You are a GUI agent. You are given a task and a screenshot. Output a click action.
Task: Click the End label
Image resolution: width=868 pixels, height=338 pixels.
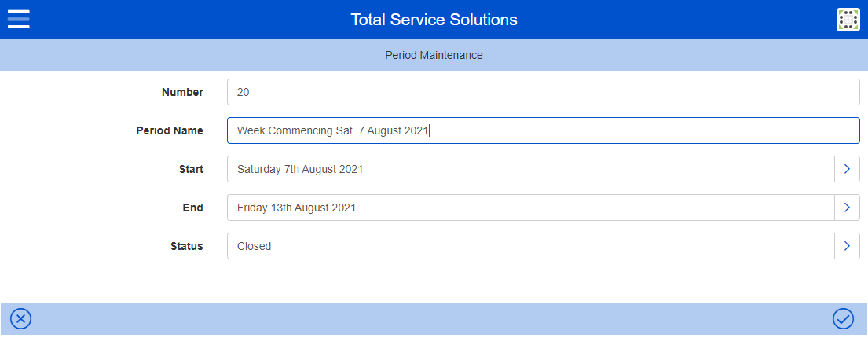tap(193, 208)
